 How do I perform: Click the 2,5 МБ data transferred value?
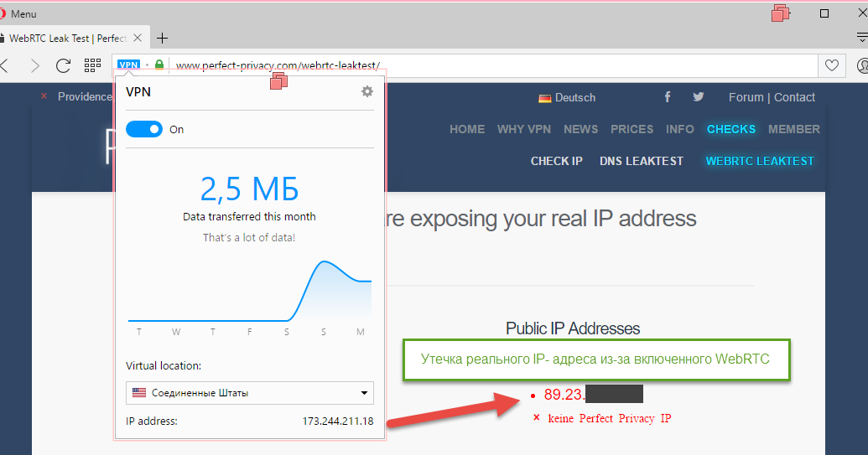coord(249,189)
